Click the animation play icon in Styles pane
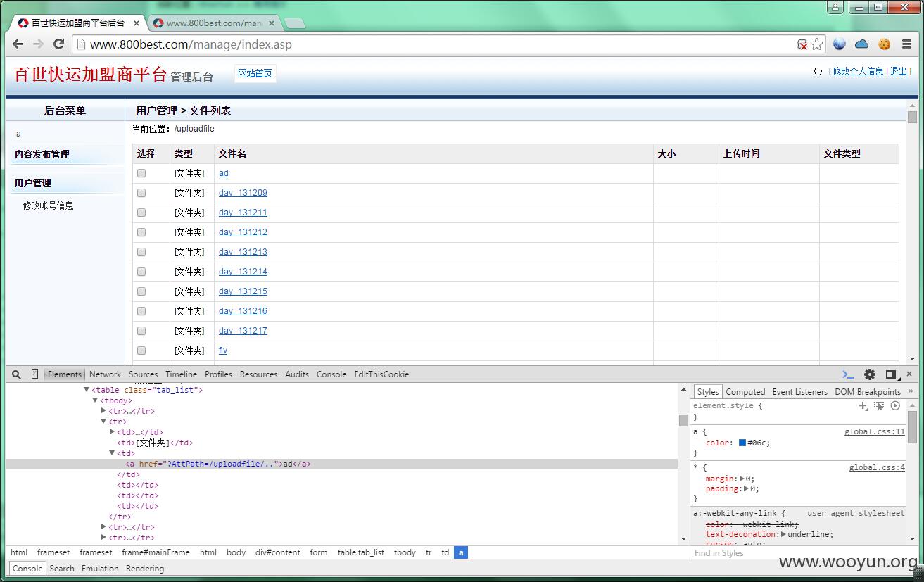The image size is (924, 582). [x=895, y=405]
